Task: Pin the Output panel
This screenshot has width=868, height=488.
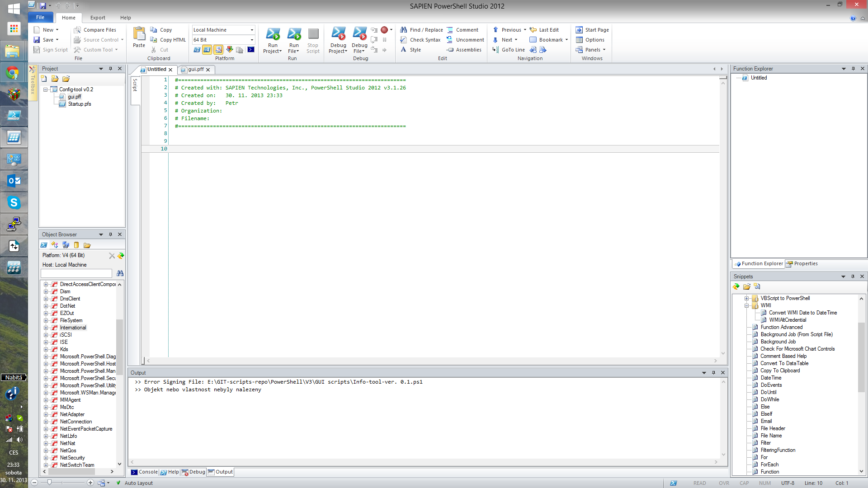Action: point(713,373)
